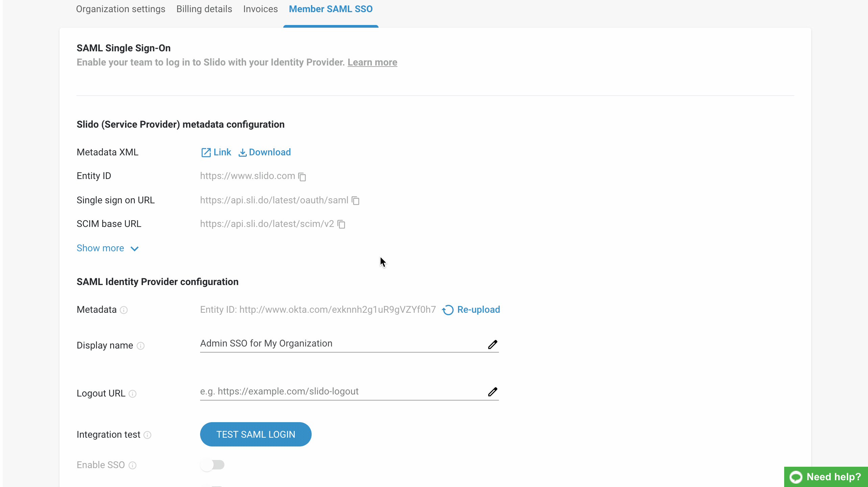Show info tooltip for Display name

click(x=141, y=346)
